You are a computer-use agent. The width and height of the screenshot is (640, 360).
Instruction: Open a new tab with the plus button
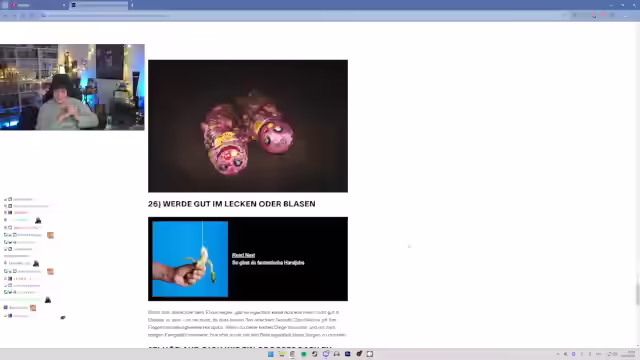132,5
